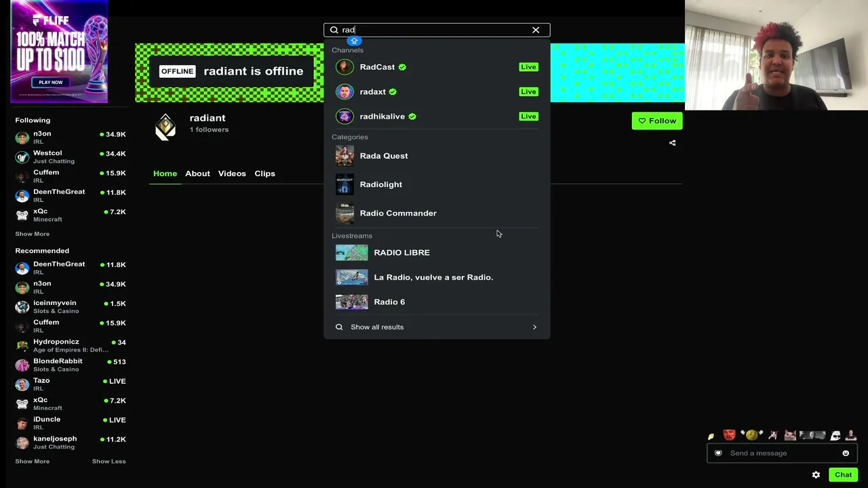Switch to the About tab
This screenshot has width=868, height=488.
click(197, 174)
